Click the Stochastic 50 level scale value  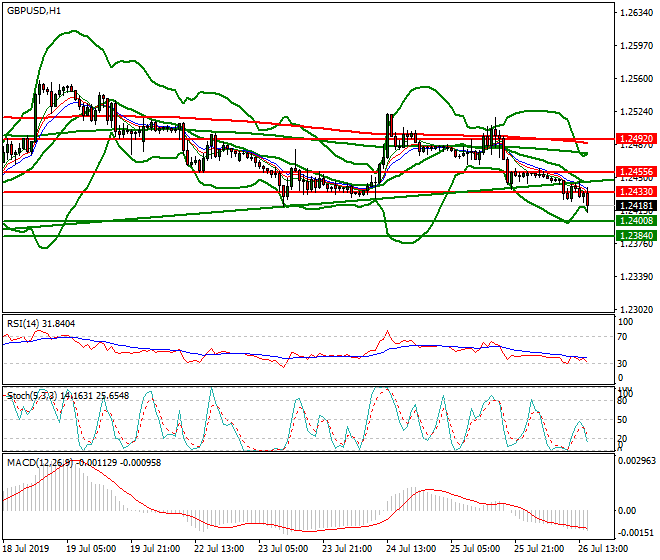622,420
